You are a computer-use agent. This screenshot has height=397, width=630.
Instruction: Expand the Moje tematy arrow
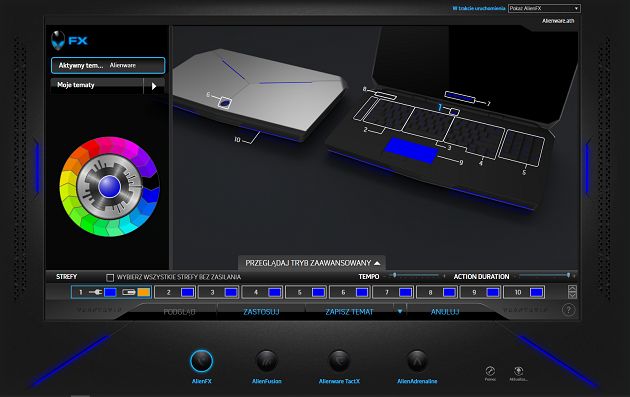pyautogui.click(x=154, y=86)
